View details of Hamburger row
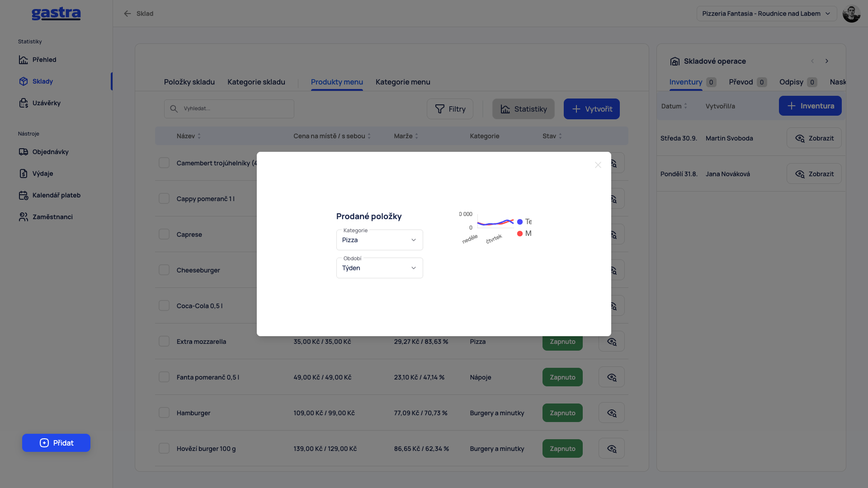This screenshot has width=868, height=488. pos(612,413)
